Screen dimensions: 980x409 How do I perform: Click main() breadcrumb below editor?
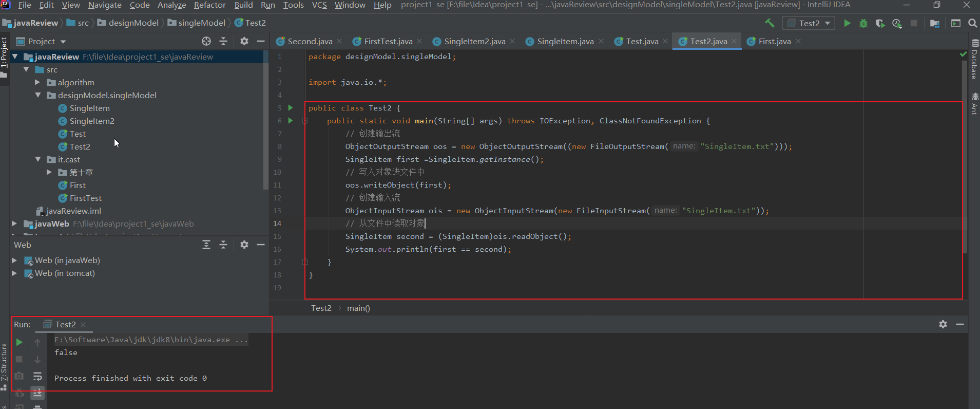pos(358,308)
